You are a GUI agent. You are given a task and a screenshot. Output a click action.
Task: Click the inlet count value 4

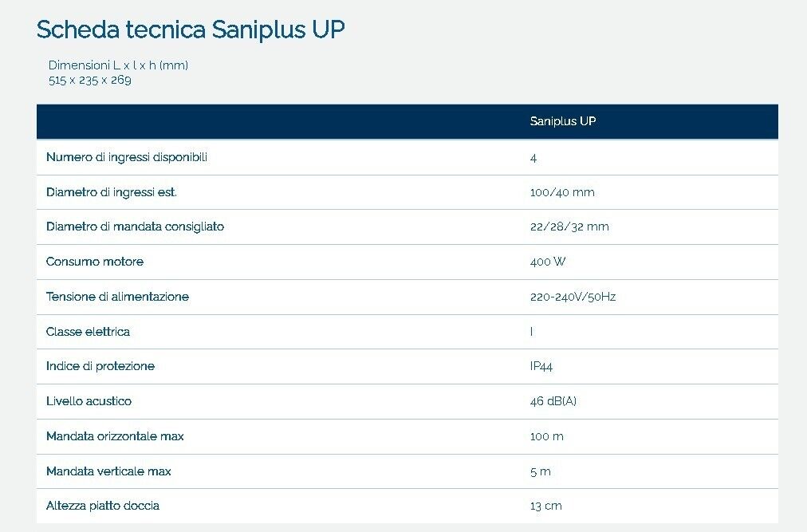tap(533, 158)
